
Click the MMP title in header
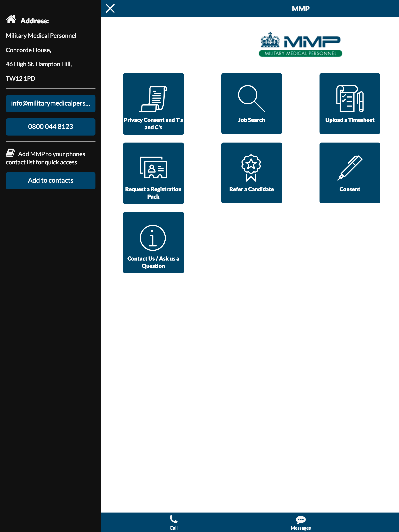[x=301, y=9]
